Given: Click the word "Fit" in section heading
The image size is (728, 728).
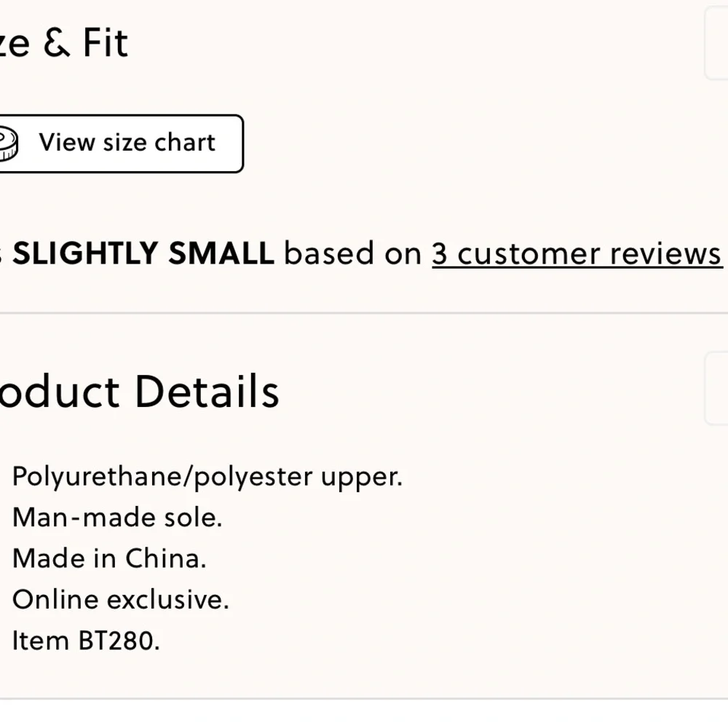Looking at the screenshot, I should click(106, 42).
